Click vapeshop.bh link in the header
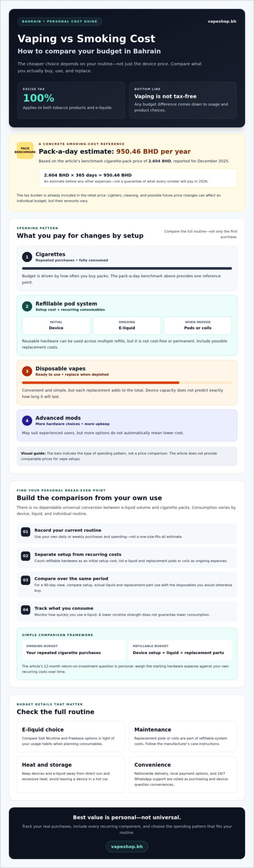Screen dimensions: 254x868 [x=222, y=21]
